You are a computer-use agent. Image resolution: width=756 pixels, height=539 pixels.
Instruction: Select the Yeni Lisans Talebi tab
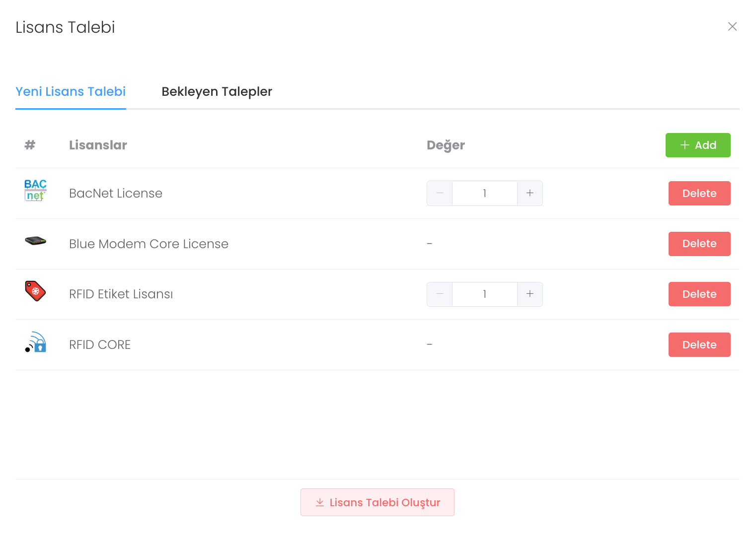[x=71, y=92]
